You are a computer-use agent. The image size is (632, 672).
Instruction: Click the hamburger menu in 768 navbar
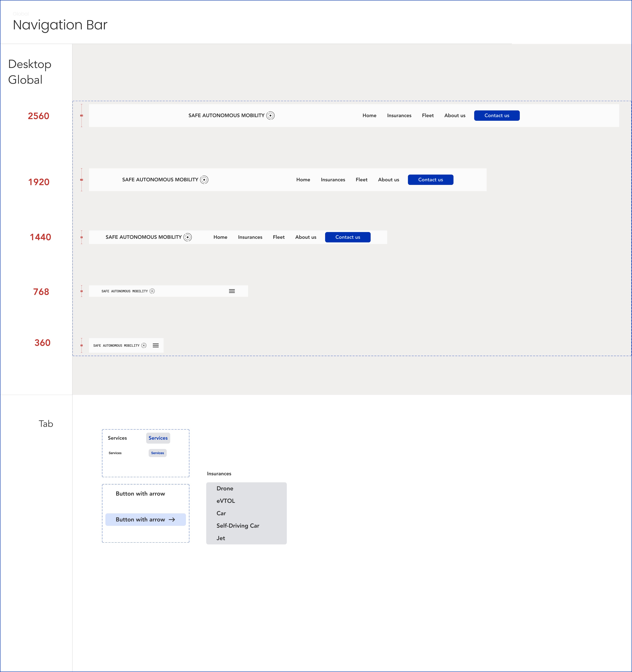[232, 291]
